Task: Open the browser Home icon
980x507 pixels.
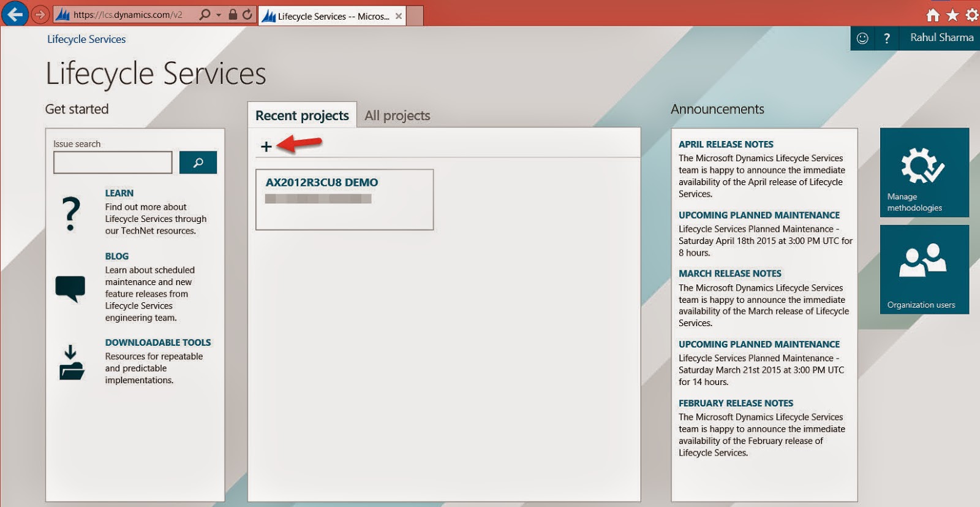Action: point(933,15)
